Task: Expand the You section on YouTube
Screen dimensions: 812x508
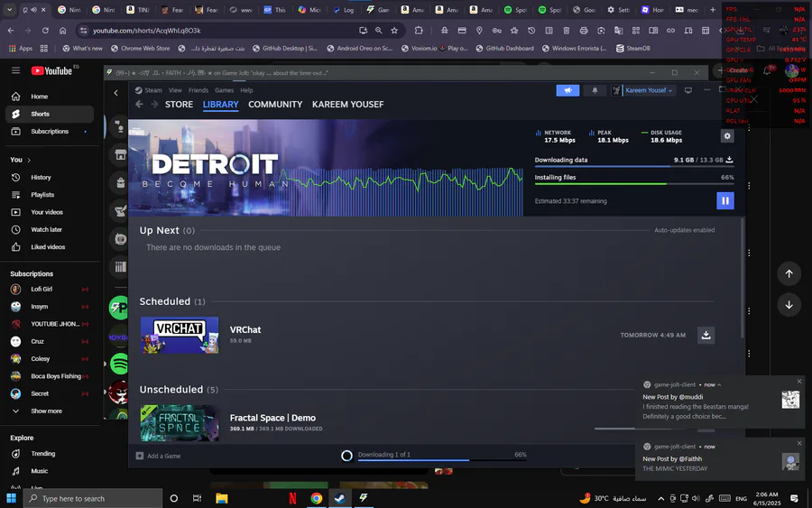Action: [21, 160]
